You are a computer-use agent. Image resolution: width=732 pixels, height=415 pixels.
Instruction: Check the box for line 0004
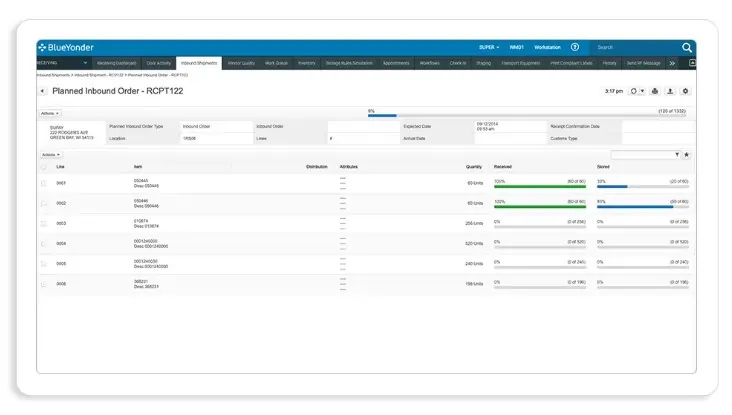pyautogui.click(x=43, y=244)
